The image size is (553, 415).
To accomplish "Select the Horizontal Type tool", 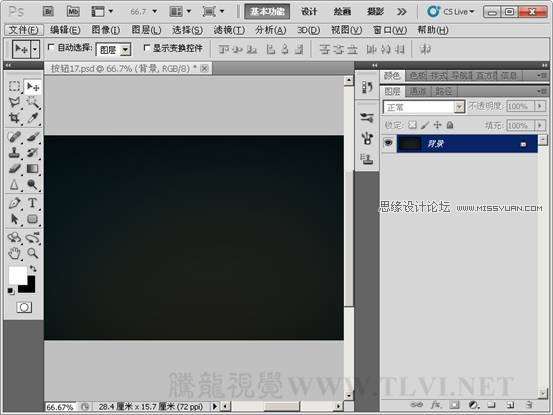I will (32, 203).
